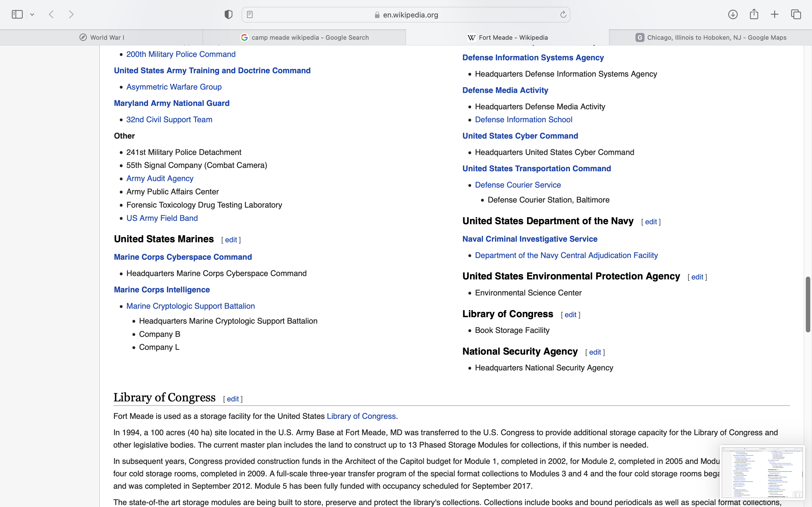Show Reader view icon in address bar
The width and height of the screenshot is (812, 507).
pos(250,14)
